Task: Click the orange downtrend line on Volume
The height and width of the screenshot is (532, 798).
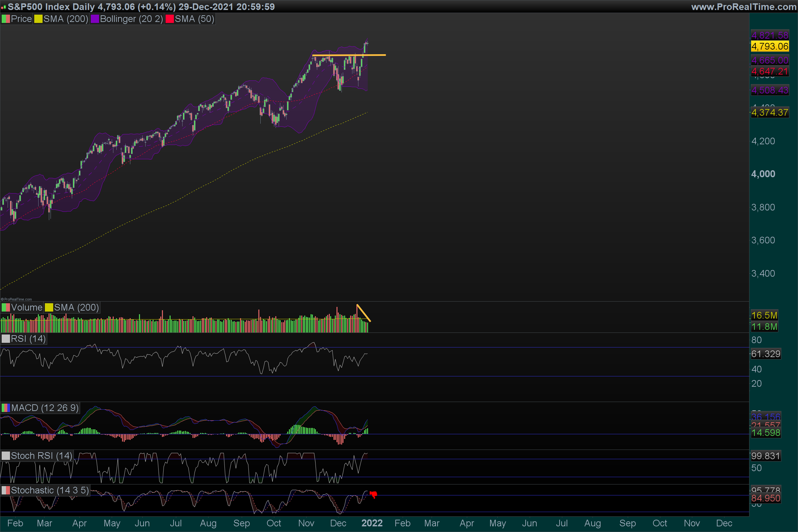Action: point(364,313)
